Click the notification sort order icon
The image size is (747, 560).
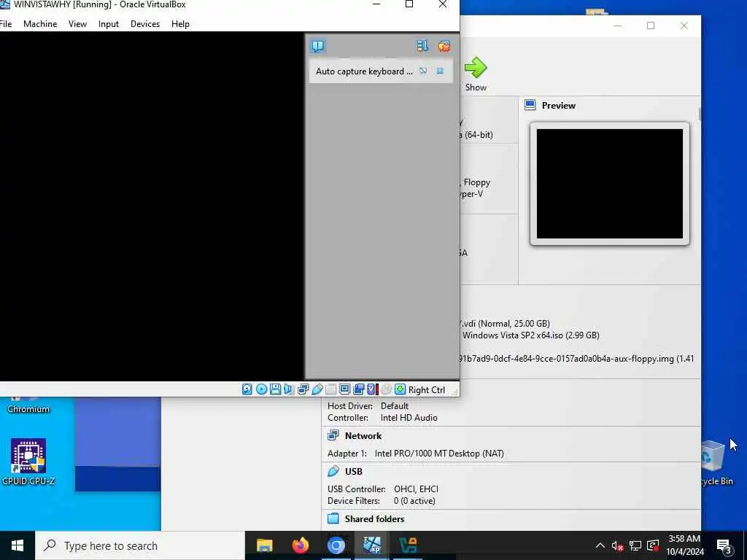coord(422,46)
